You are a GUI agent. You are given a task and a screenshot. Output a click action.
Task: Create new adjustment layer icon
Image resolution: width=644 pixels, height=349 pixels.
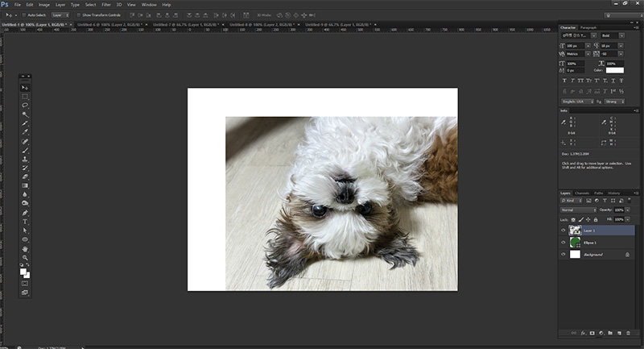(601, 333)
